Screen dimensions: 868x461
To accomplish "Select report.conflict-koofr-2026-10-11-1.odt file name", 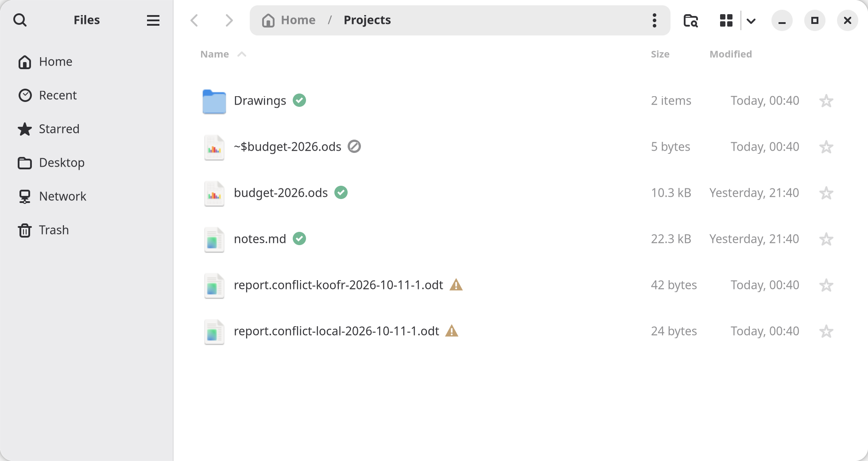I will point(338,285).
